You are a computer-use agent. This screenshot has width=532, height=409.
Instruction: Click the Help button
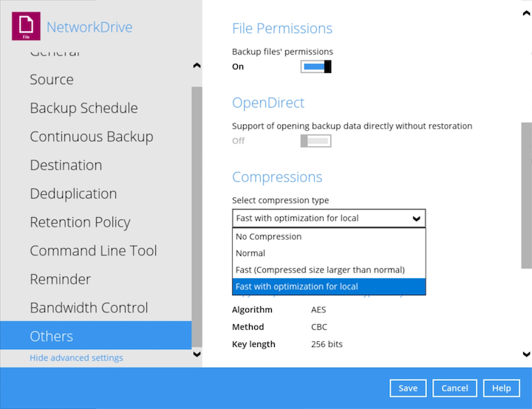(502, 388)
